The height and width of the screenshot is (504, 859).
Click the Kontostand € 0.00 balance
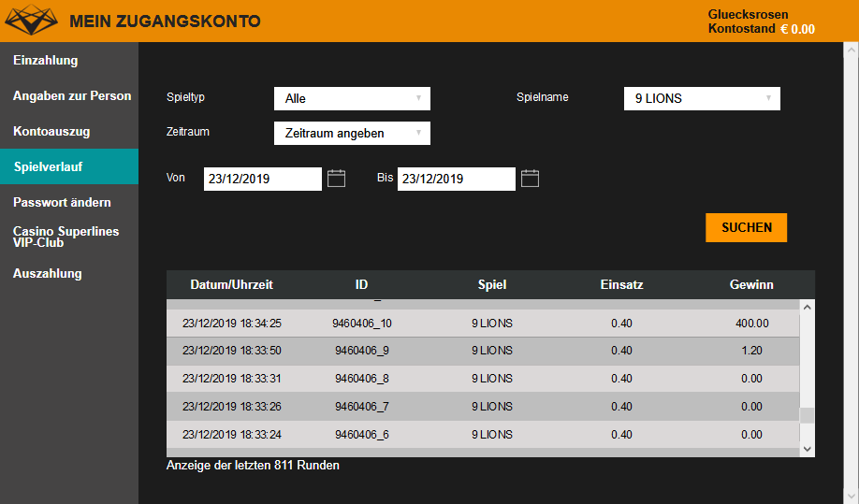[x=762, y=29]
